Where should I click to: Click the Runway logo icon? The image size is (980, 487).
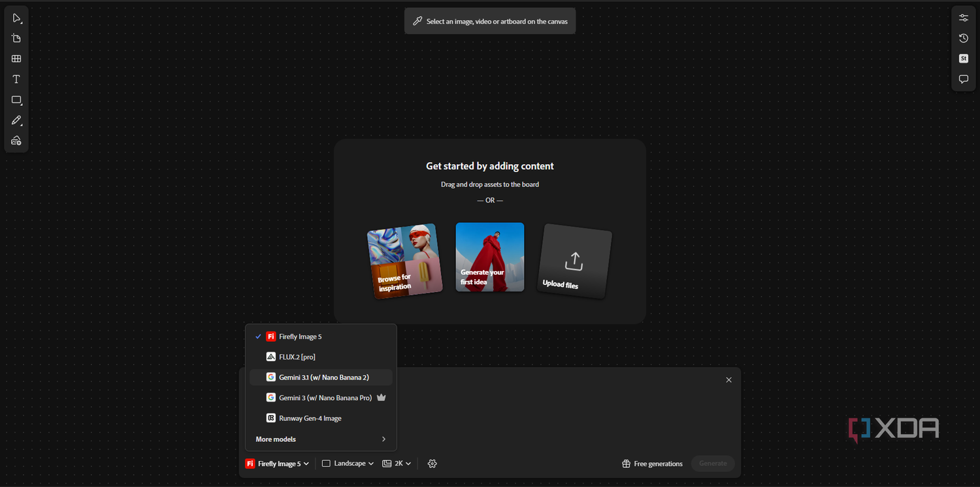point(270,418)
